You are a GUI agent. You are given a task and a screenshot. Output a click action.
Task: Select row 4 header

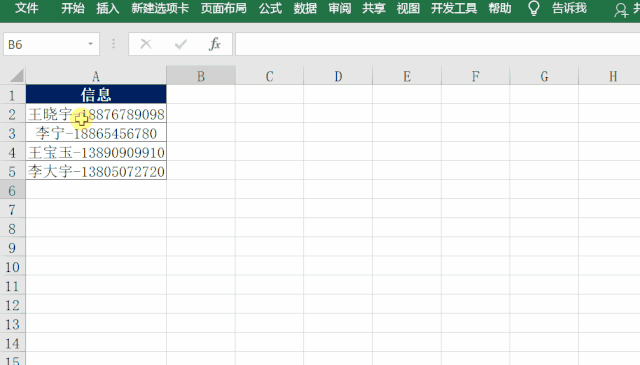(x=12, y=152)
